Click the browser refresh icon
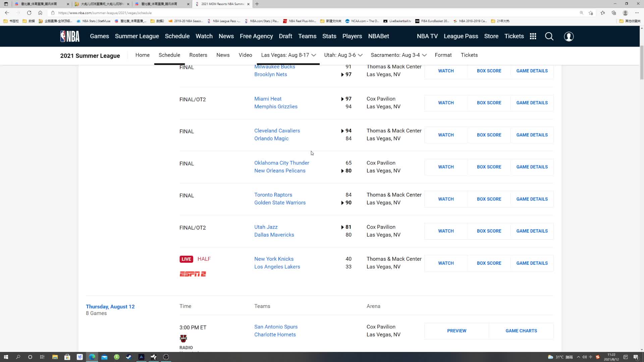 coord(29,13)
